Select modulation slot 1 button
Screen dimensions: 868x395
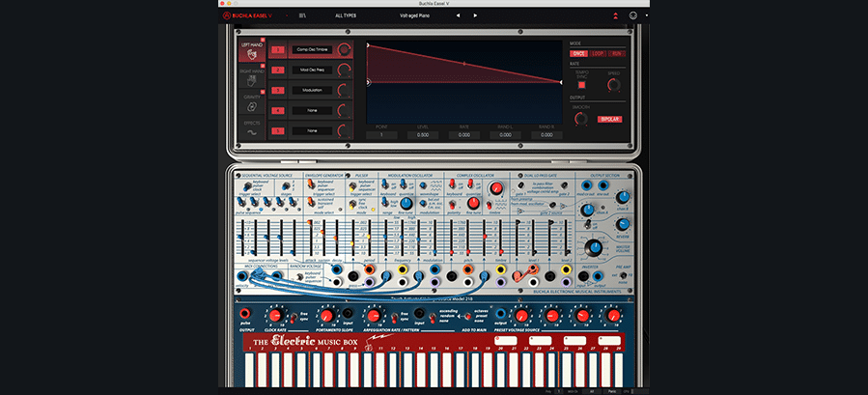click(278, 50)
